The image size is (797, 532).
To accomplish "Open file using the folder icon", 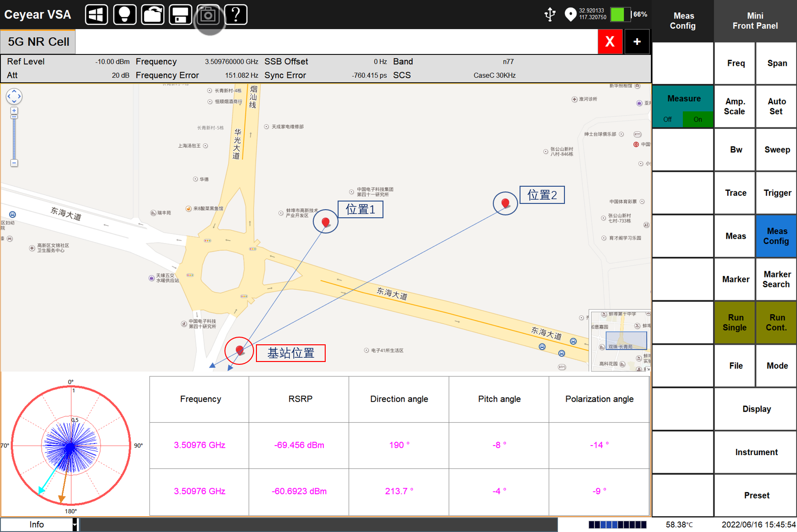I will pos(152,15).
